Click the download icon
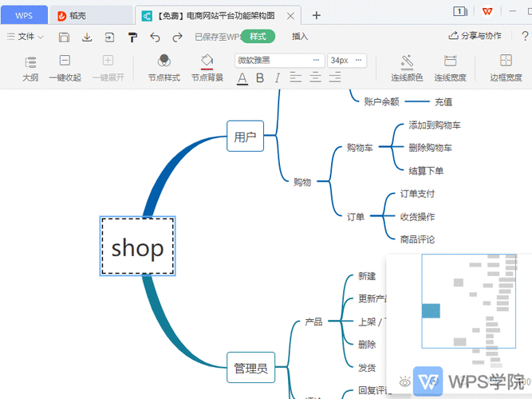Viewport: 532px width, 399px height. [87, 37]
